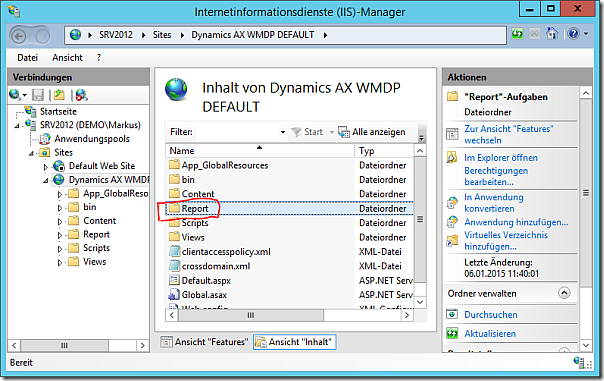The image size is (604, 381).
Task: Select the Sites node in the tree
Action: point(63,153)
